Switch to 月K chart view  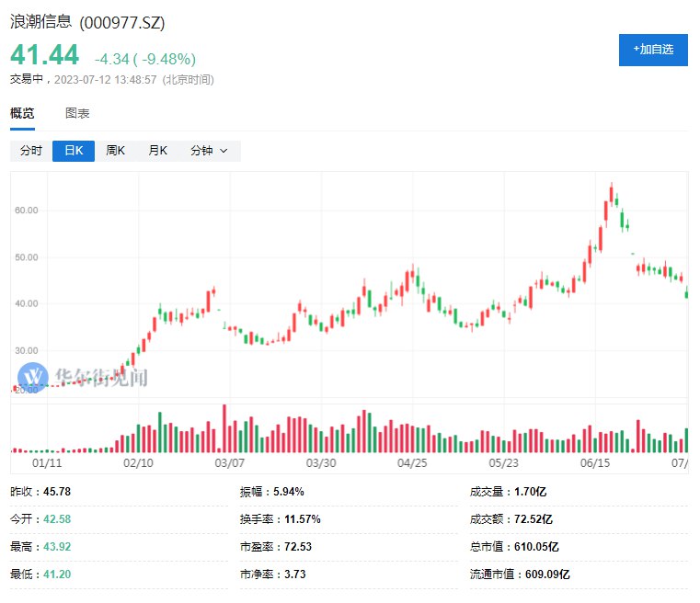(157, 151)
